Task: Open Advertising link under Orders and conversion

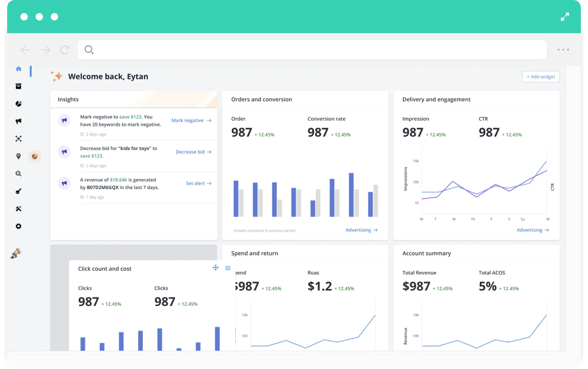Action: pos(362,230)
